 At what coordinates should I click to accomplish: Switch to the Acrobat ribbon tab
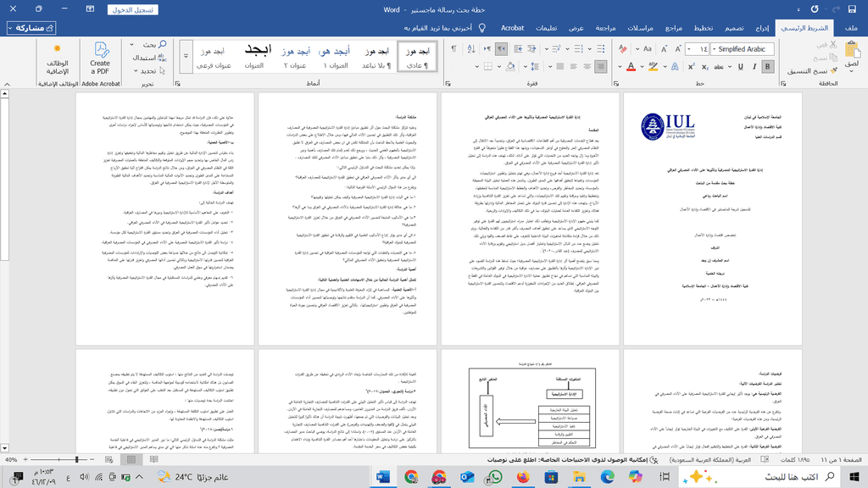(x=511, y=28)
